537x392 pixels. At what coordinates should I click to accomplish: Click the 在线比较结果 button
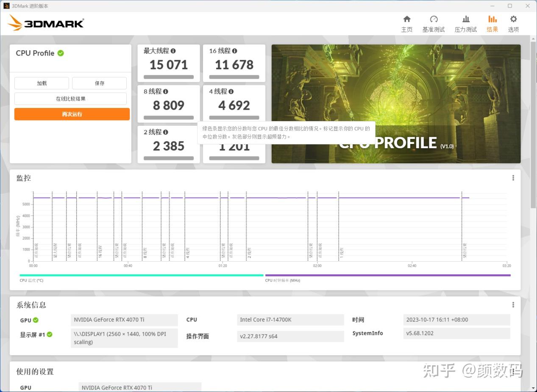click(x=70, y=98)
